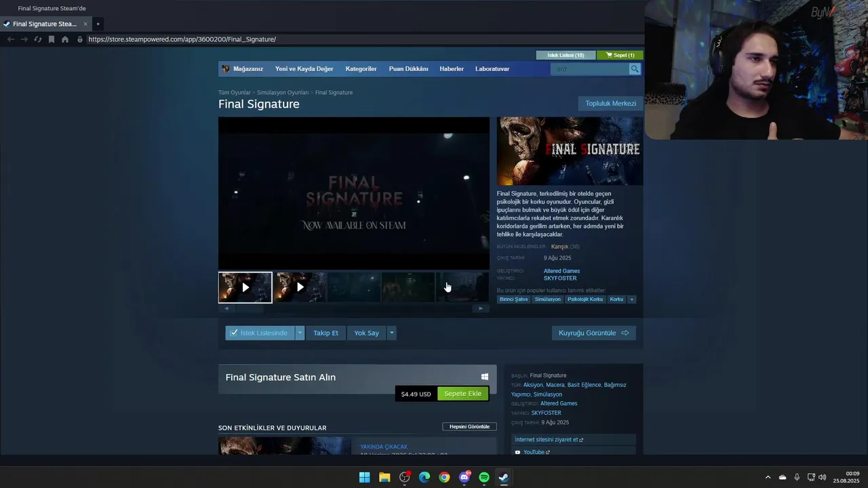Viewport: 868px width, 488px height.
Task: Open the Puan Dükkânı tab
Action: pyautogui.click(x=408, y=68)
